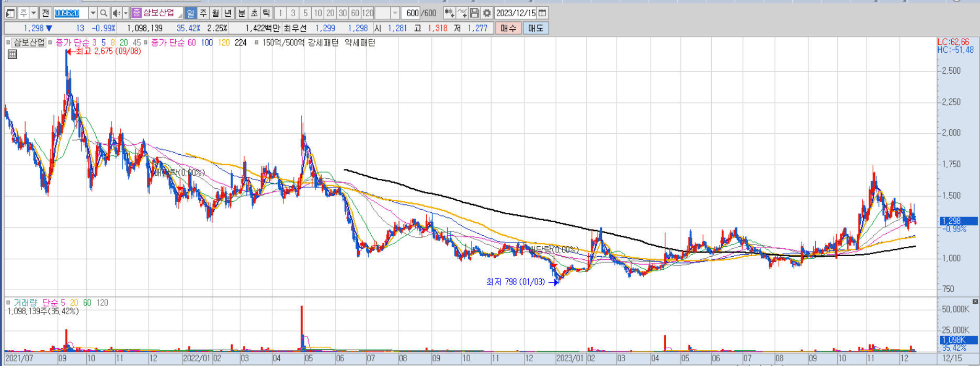The image size is (980, 366).
Task: Choose interval 10 button
Action: coord(318,13)
